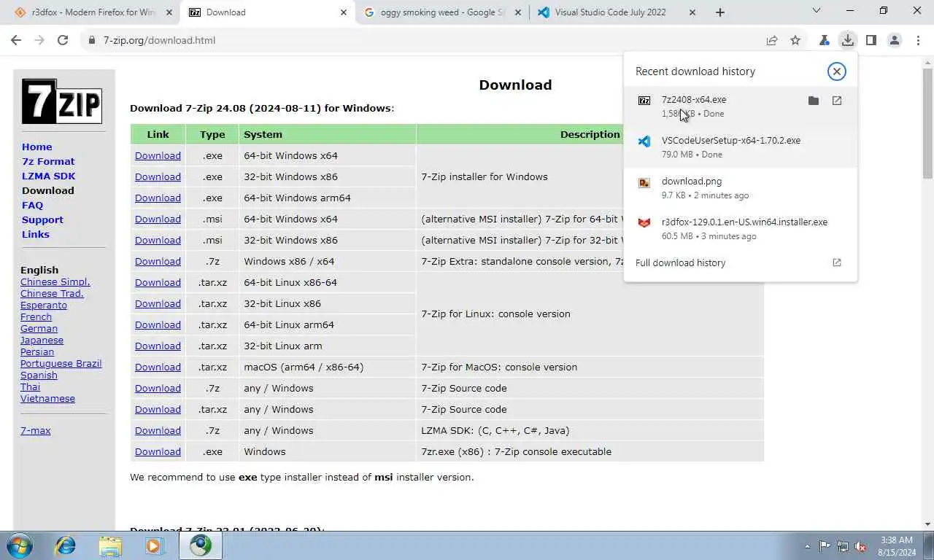The image size is (934, 560).
Task: Switch language to Chinese Simpl.
Action: (x=55, y=282)
